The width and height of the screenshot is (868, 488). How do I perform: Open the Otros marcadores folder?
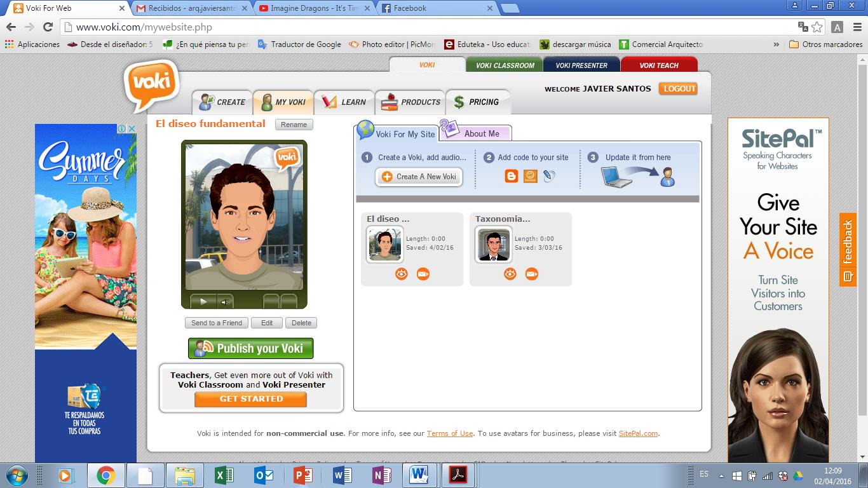(x=826, y=44)
